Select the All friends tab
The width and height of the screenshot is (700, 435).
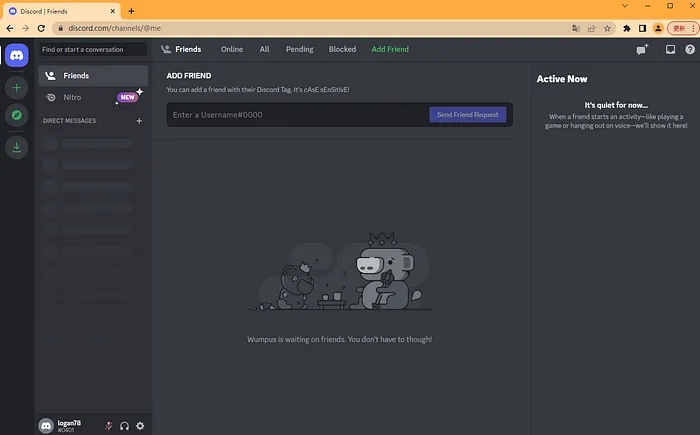pos(264,49)
